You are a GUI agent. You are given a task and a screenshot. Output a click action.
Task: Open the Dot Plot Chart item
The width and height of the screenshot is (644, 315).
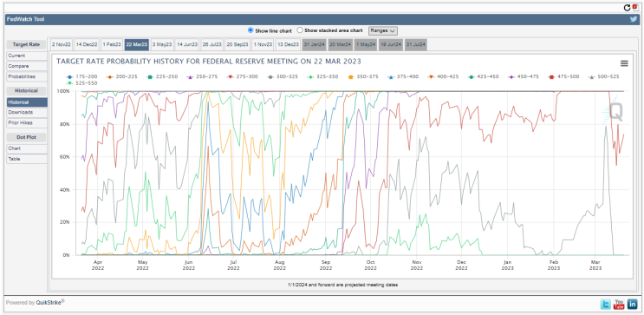pos(27,148)
